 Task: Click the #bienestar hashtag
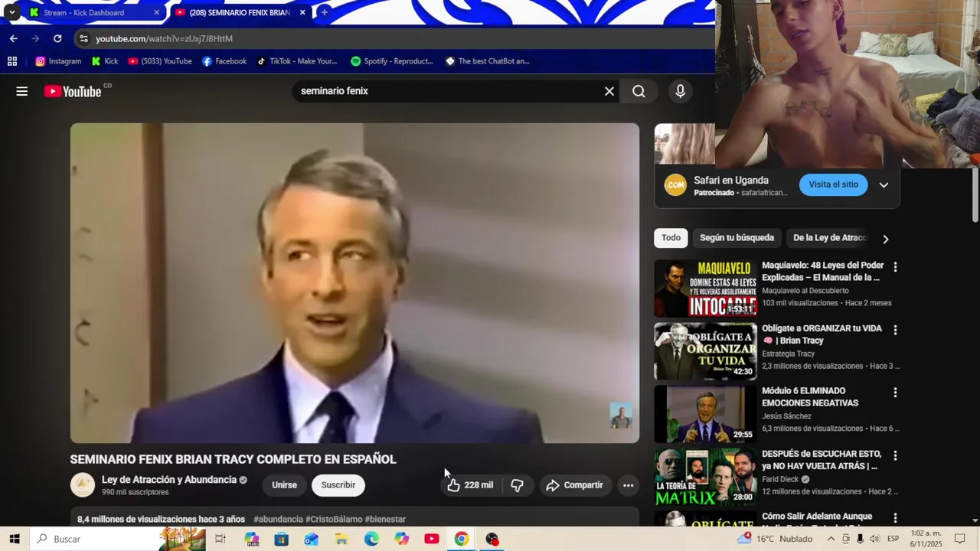tap(385, 520)
